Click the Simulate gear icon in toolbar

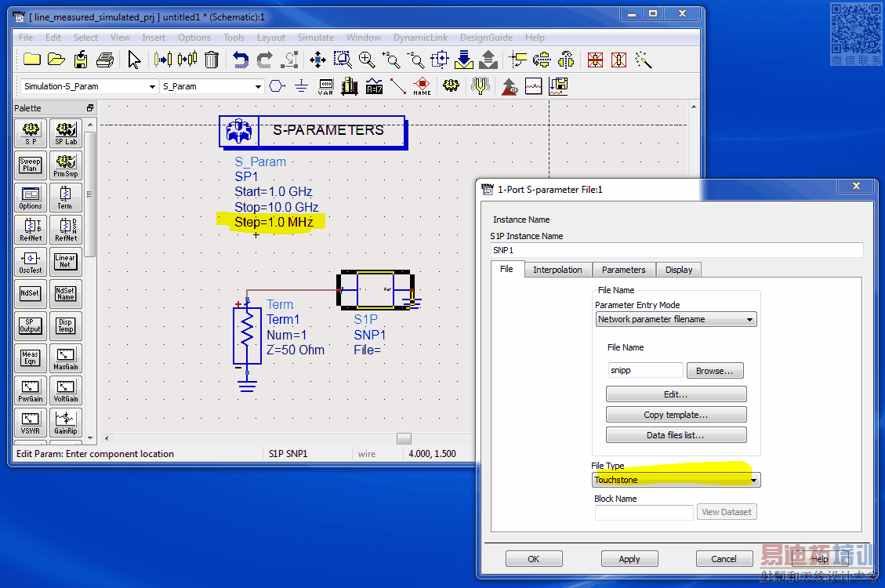pos(450,86)
